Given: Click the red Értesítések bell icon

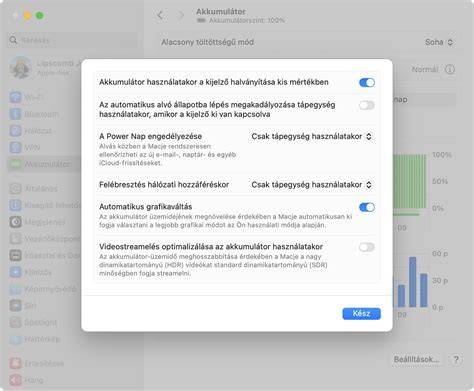Looking at the screenshot, I should click(x=15, y=363).
